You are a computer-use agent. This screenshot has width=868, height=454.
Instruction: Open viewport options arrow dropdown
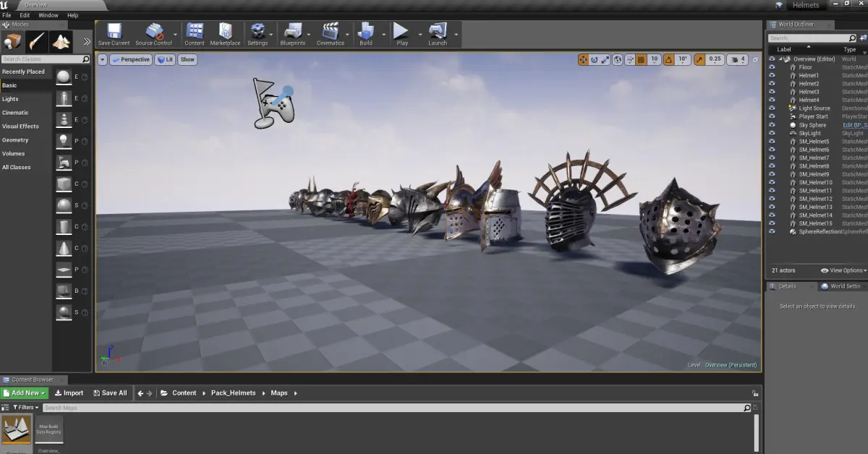(x=103, y=59)
